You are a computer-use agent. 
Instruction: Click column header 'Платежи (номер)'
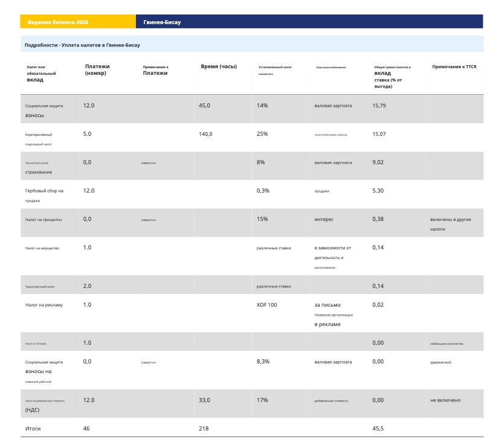point(97,69)
